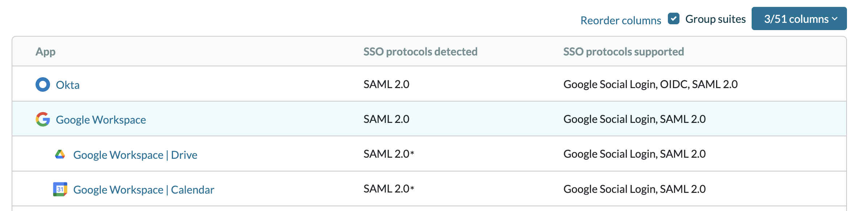Viewport: 868px width, 211px height.
Task: Open Google Workspace | Calendar link
Action: (x=144, y=190)
